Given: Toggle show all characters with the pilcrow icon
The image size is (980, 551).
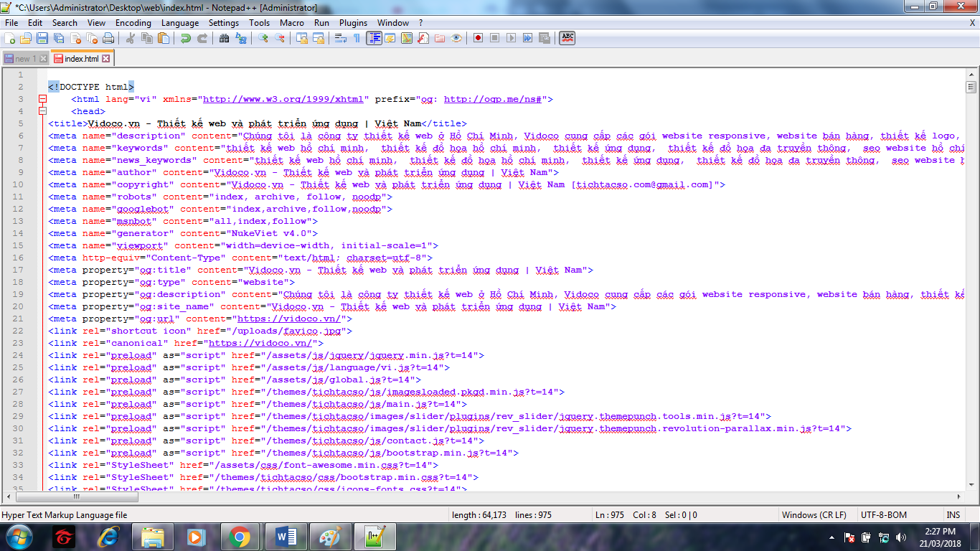Looking at the screenshot, I should coord(355,37).
